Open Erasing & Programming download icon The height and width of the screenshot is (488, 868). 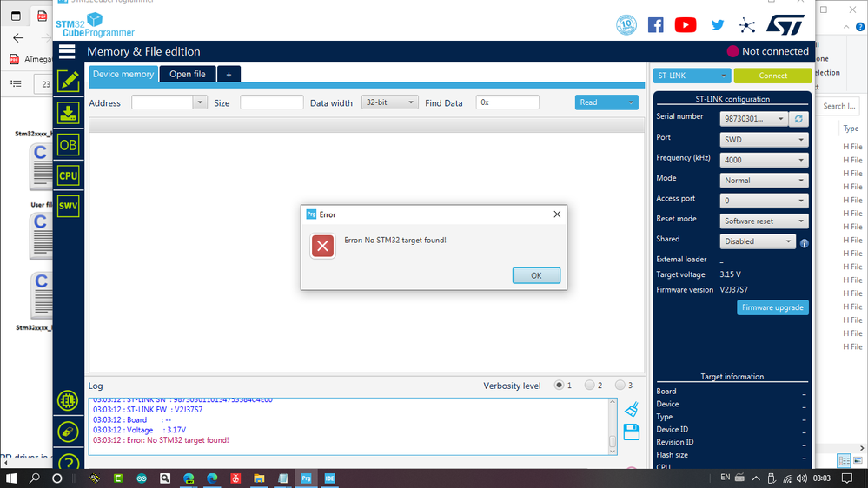[x=68, y=113]
